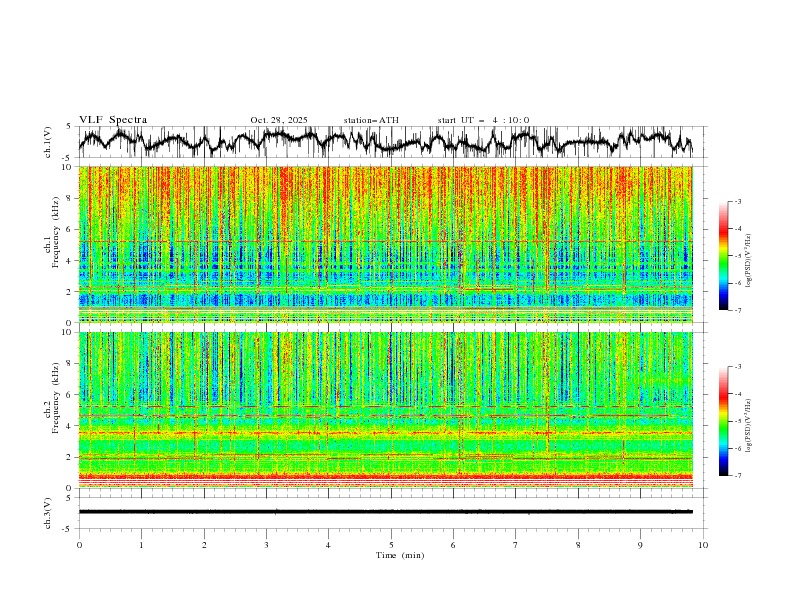Click the upper PSD color bar for ch.1

pyautogui.click(x=723, y=256)
